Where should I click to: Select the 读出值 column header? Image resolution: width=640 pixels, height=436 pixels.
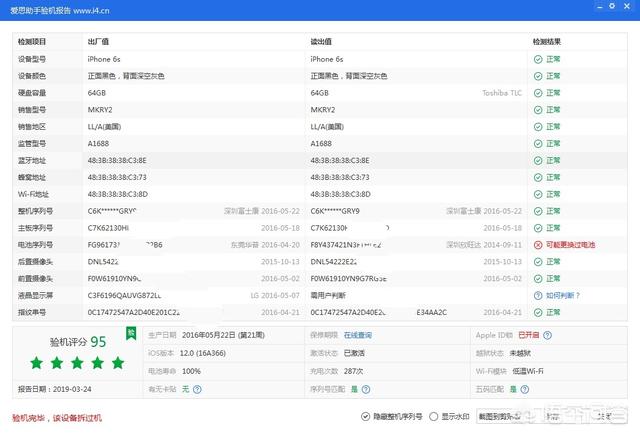click(x=321, y=42)
